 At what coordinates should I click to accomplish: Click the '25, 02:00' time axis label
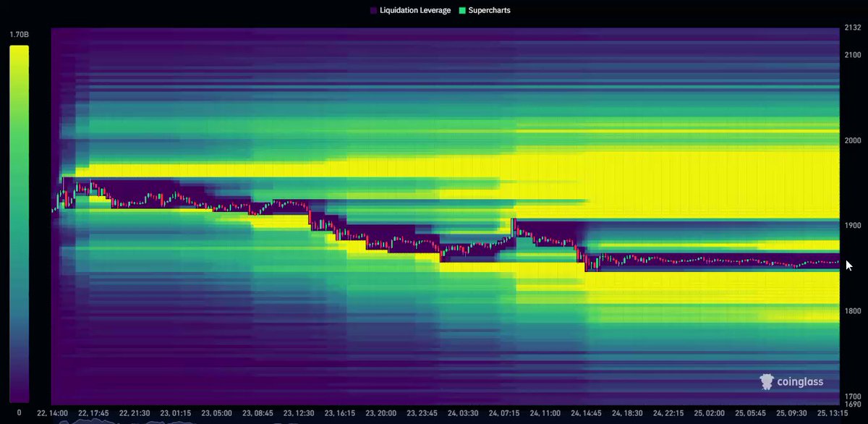pos(711,413)
